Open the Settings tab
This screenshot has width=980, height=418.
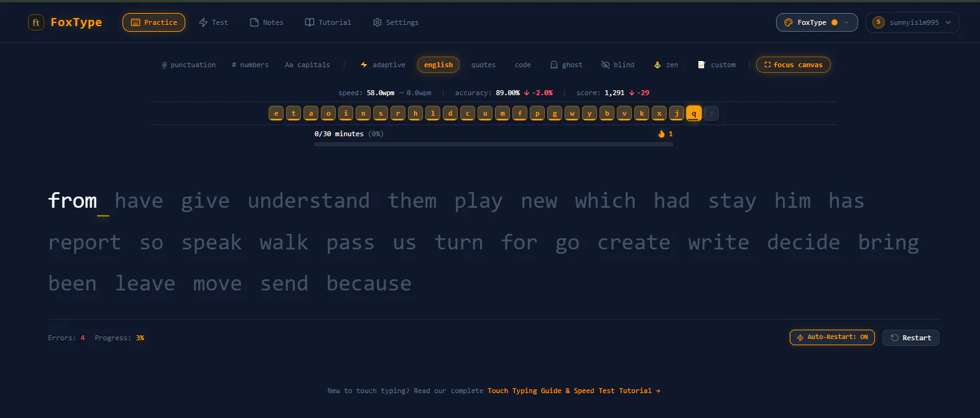(395, 22)
